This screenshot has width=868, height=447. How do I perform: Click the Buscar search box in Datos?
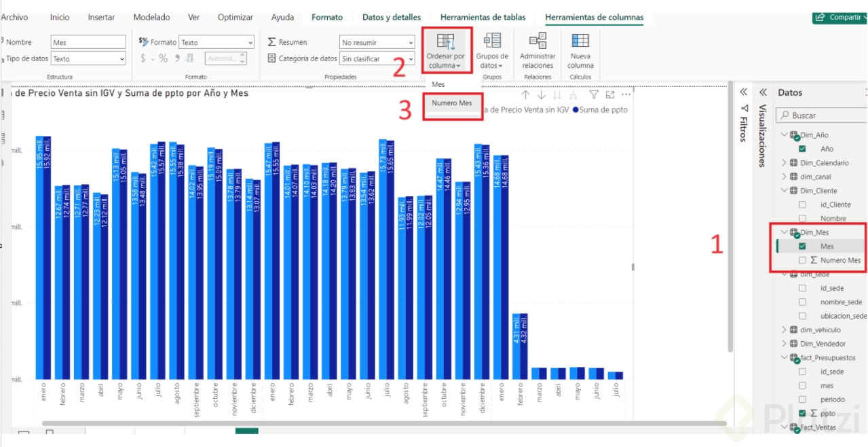pyautogui.click(x=822, y=115)
